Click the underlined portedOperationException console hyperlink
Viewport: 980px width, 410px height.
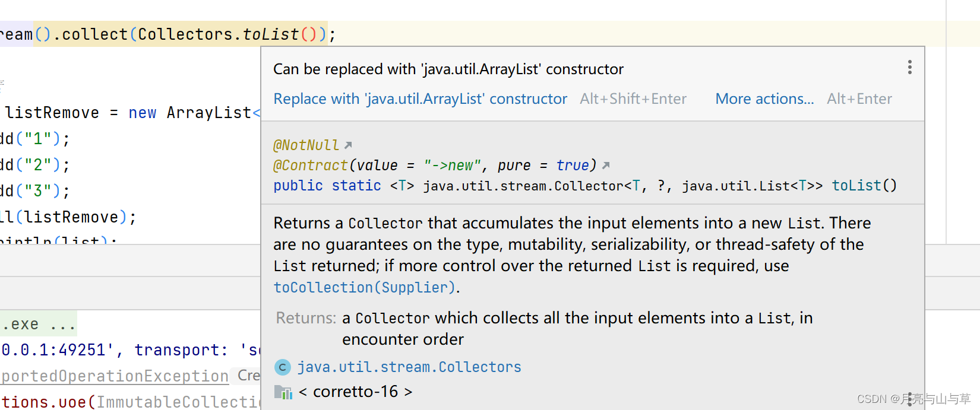(114, 376)
